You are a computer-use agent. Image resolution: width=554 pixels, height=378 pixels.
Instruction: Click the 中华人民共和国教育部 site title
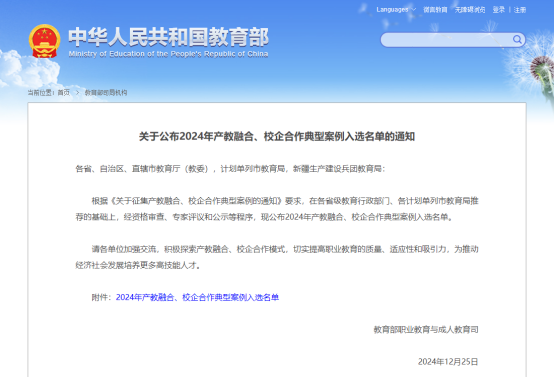point(169,37)
